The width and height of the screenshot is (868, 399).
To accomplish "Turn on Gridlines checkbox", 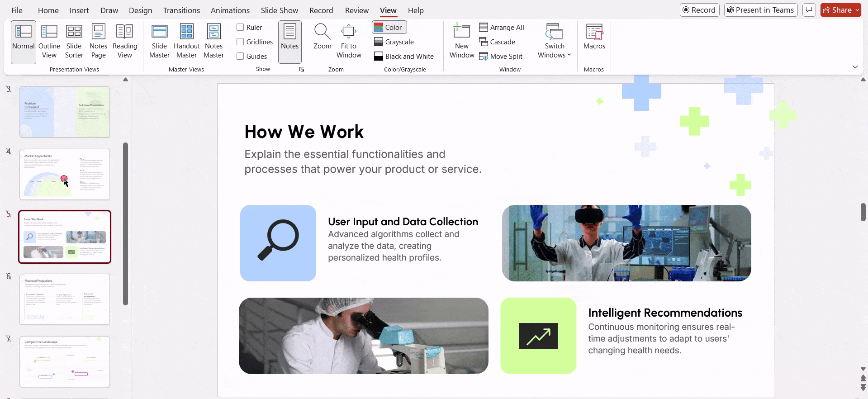I will (x=241, y=42).
